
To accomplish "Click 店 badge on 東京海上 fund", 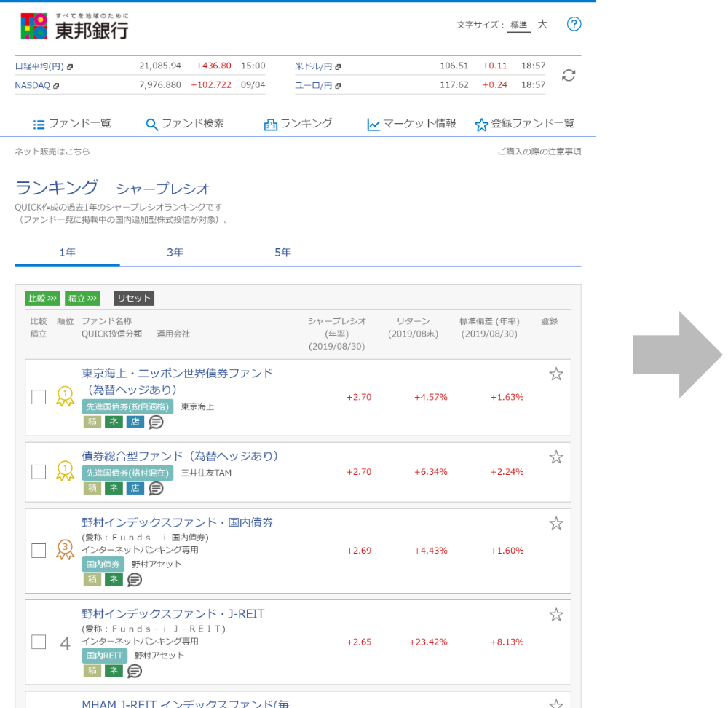I will coord(135,422).
